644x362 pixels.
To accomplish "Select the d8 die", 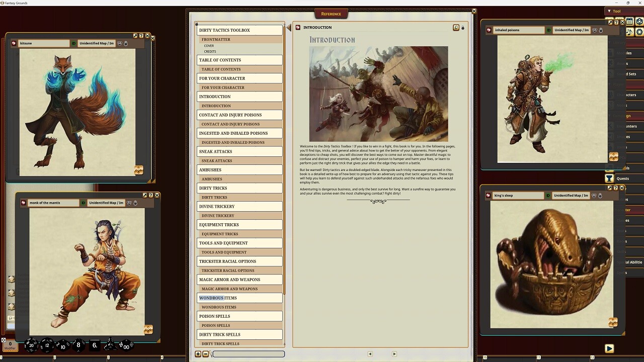I will coord(78,344).
